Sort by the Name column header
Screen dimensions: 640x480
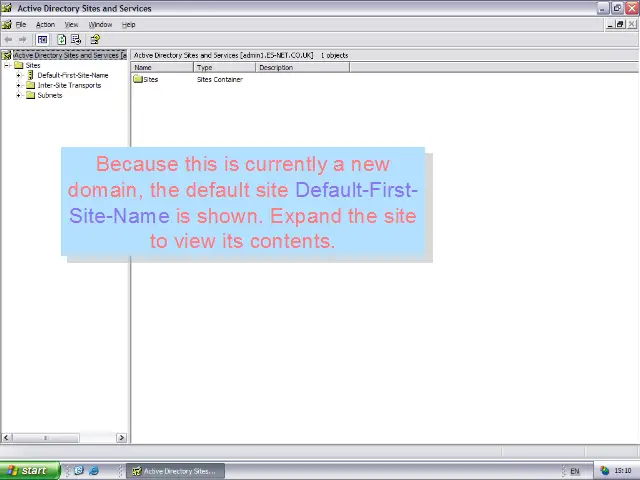point(162,67)
